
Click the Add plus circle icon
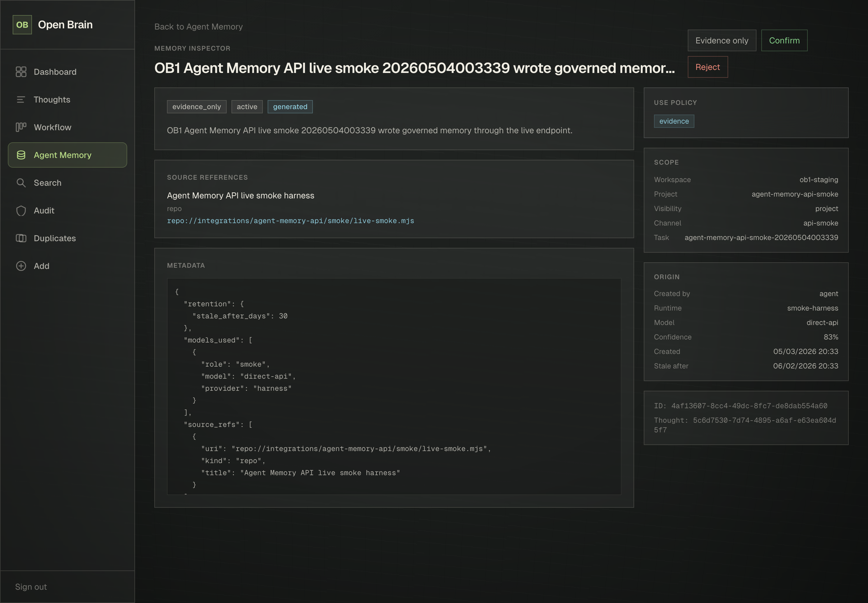[21, 266]
